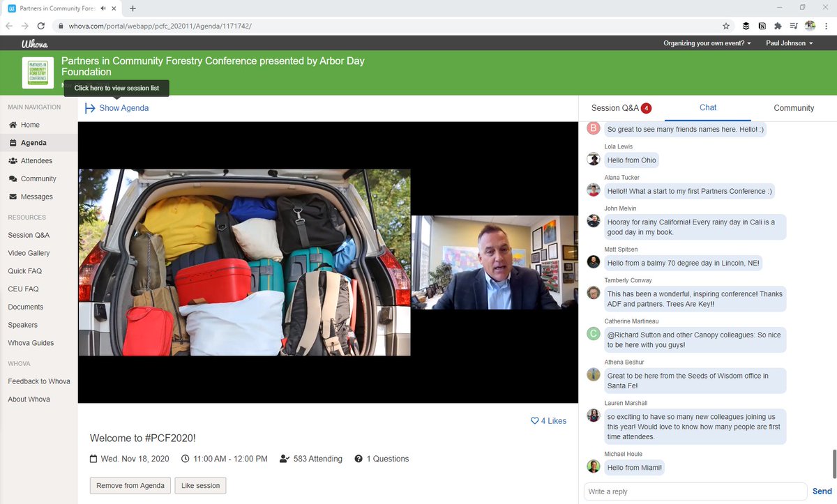Screen dimensions: 837x504
Task: Open Messages in main navigation
Action: click(36, 197)
